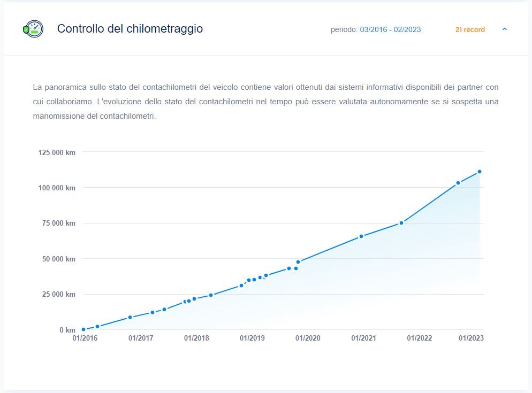Click the 50 000 km axis label
Image resolution: width=532 pixels, height=393 pixels.
pos(59,259)
